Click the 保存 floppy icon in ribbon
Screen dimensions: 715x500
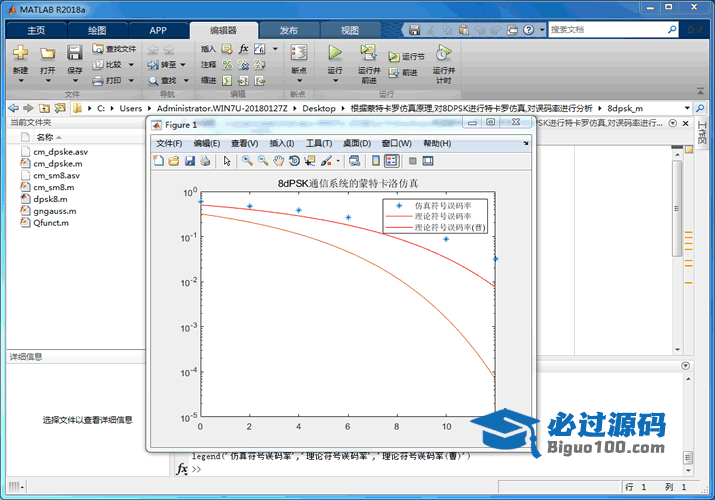click(75, 53)
